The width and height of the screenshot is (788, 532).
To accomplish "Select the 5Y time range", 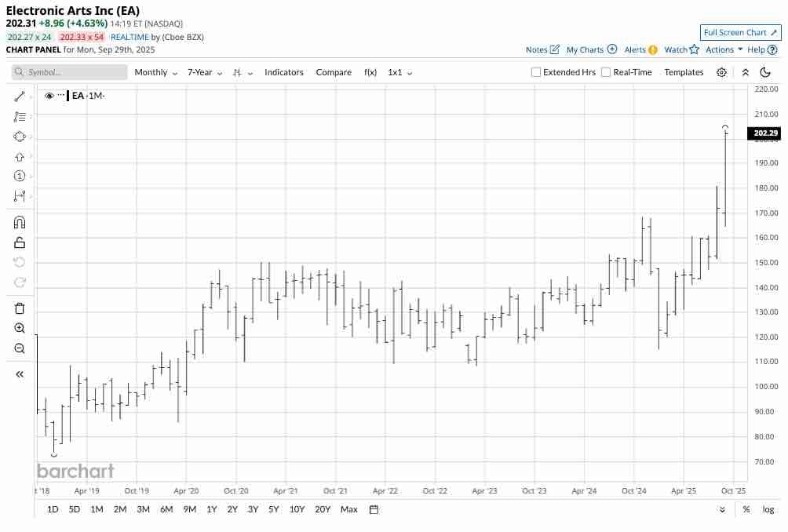I will click(273, 509).
